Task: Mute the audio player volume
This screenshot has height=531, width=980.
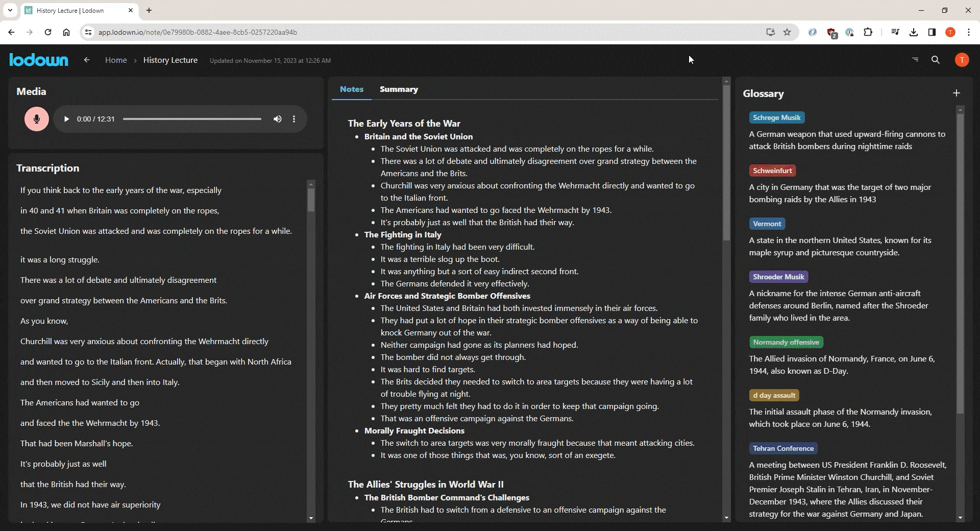Action: pos(277,119)
